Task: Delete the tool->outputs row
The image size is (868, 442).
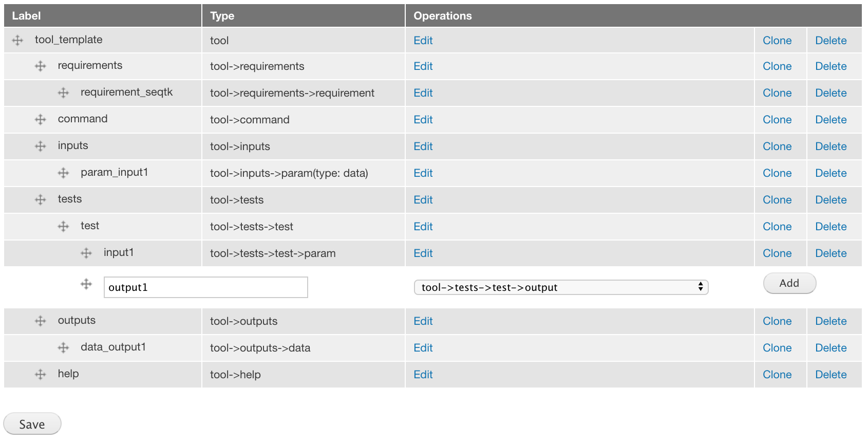Action: 831,321
